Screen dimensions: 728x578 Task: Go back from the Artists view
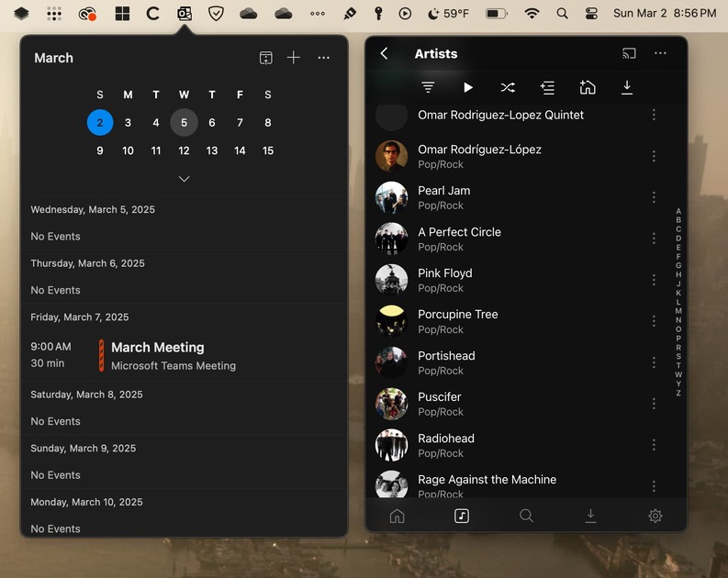click(384, 53)
